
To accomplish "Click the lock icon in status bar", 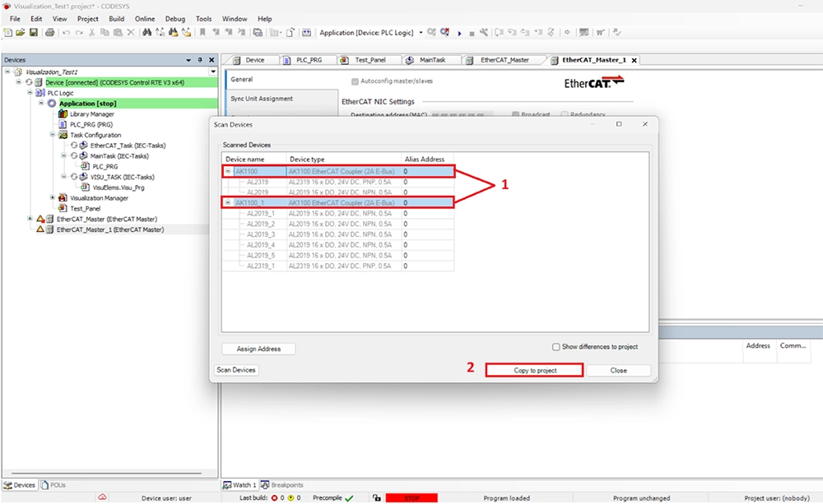I will 376,497.
